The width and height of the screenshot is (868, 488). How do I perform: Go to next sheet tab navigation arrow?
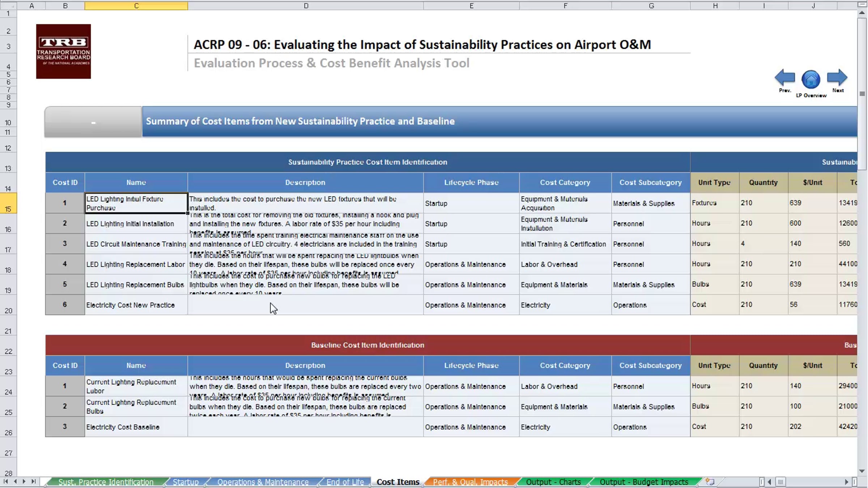click(x=24, y=481)
